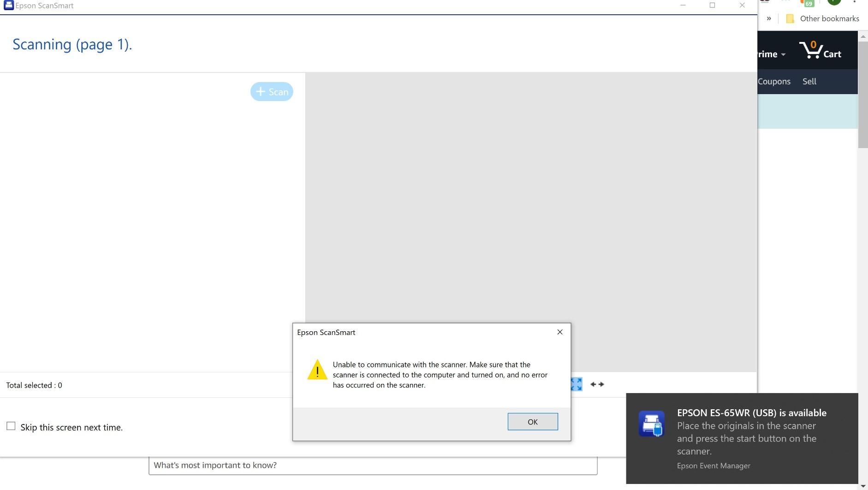Open the Cart icon in browser
868x490 pixels.
[820, 50]
